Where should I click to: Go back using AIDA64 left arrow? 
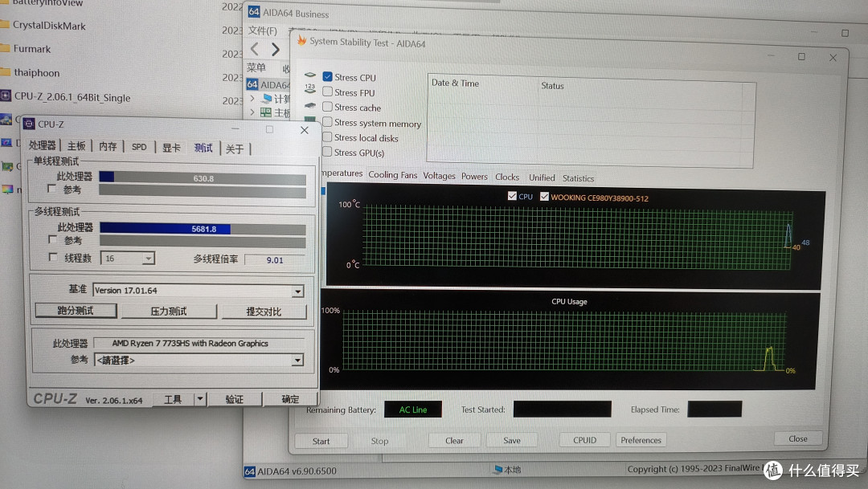pyautogui.click(x=255, y=49)
